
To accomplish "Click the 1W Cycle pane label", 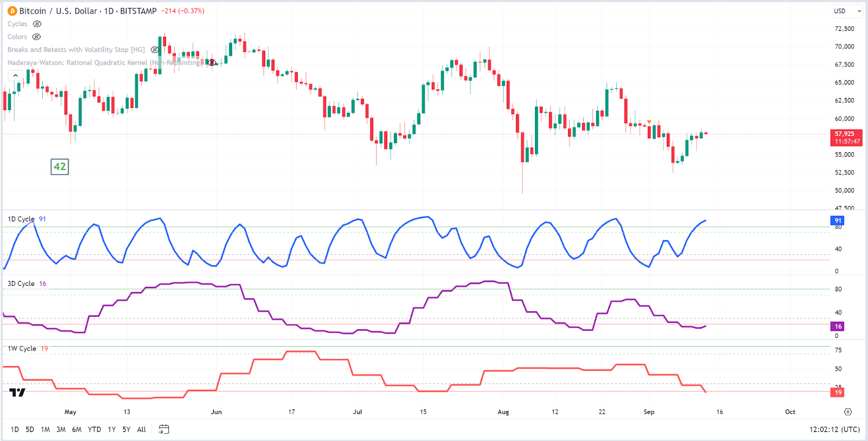I will pos(22,348).
